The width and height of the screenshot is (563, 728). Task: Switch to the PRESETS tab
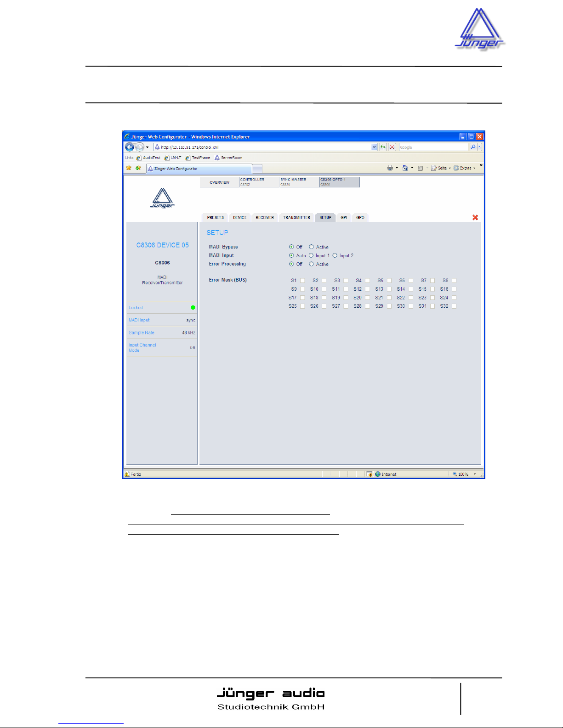click(x=215, y=217)
